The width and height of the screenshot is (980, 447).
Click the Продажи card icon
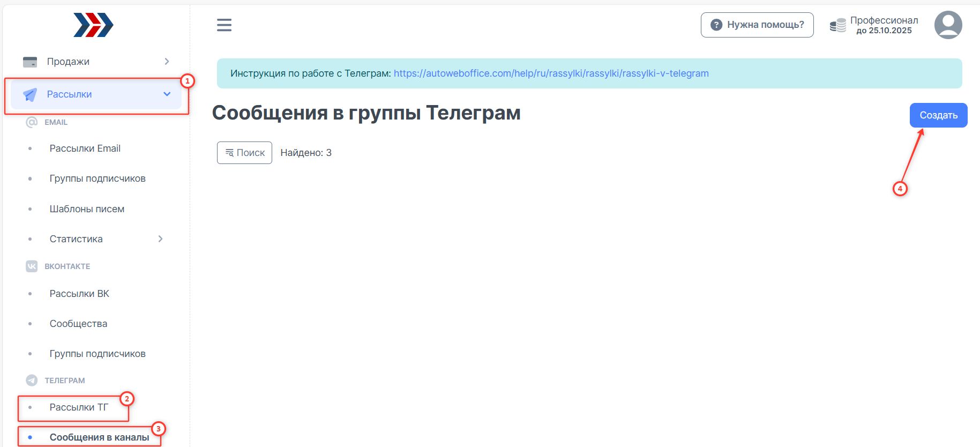[x=30, y=62]
